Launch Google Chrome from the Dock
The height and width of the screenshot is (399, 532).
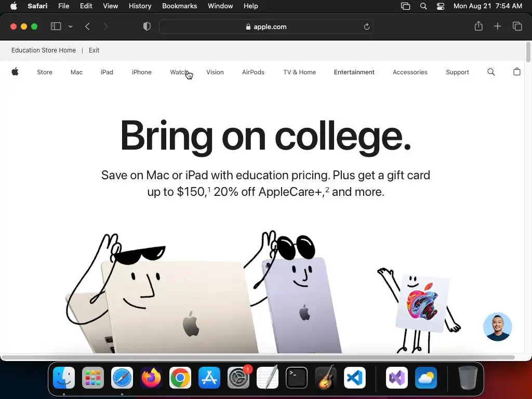point(180,378)
